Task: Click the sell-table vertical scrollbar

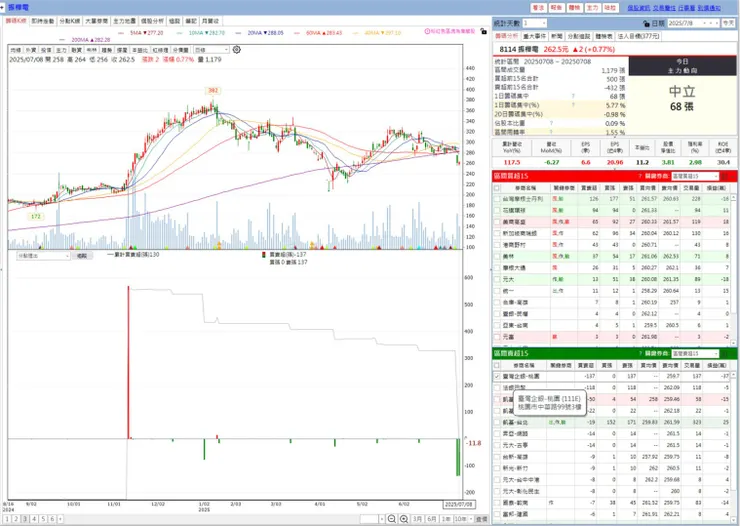Action: 733,447
